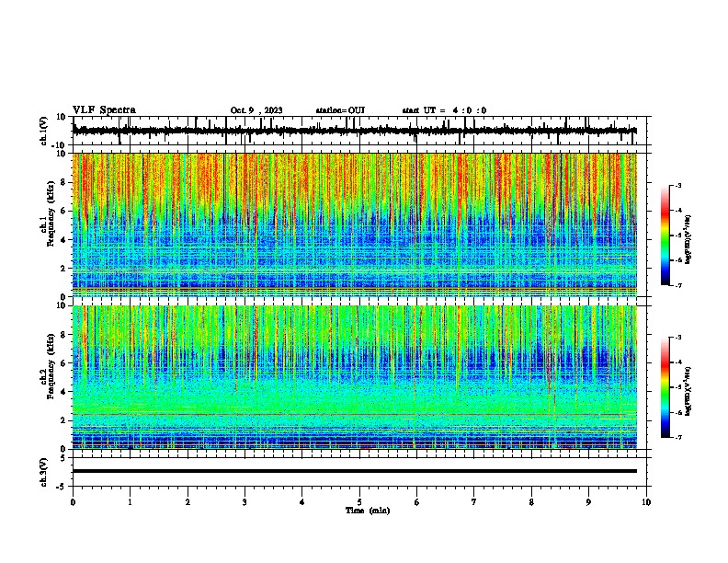Screen dimensions: 728x563
Task: Click the "station=OUI" header text
Action: pyautogui.click(x=340, y=110)
